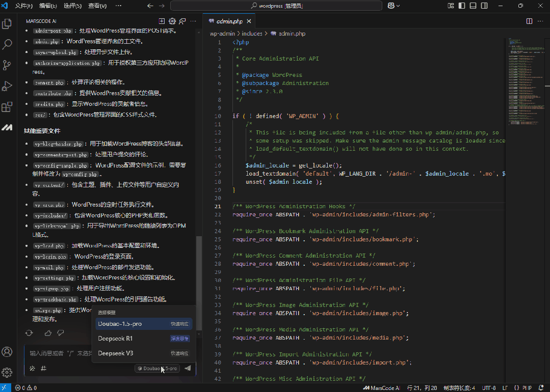This screenshot has height=392, width=550.
Task: Split the editor to the right
Action: tap(529, 21)
